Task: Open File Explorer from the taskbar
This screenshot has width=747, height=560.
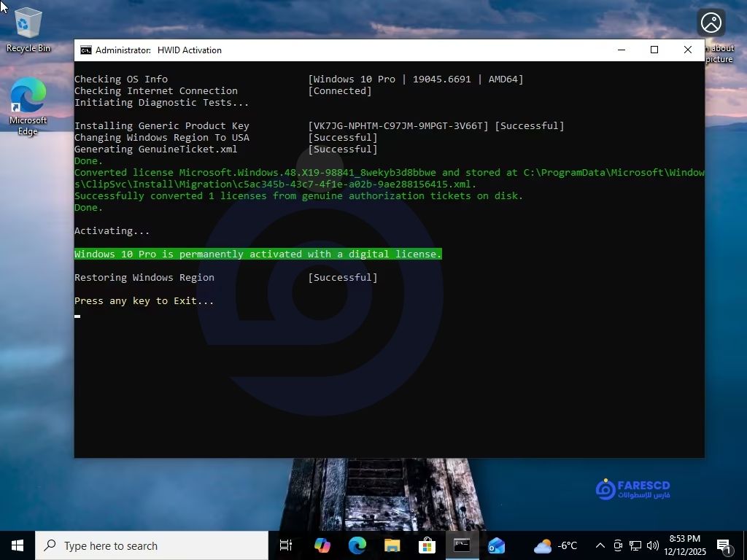Action: [x=392, y=545]
